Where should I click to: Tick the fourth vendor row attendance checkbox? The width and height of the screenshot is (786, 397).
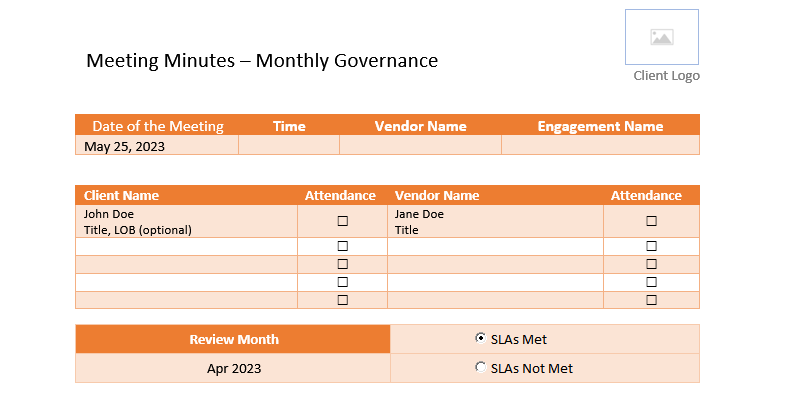click(x=651, y=282)
